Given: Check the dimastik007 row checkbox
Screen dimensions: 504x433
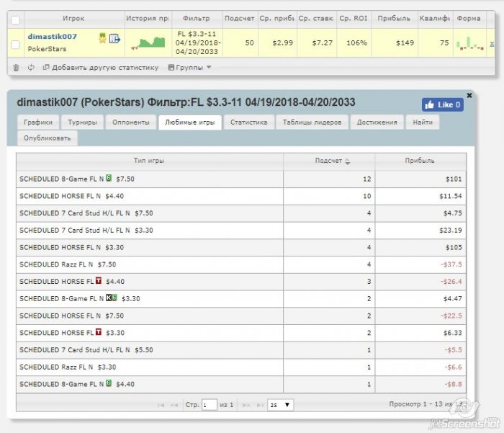Looking at the screenshot, I should pos(15,45).
